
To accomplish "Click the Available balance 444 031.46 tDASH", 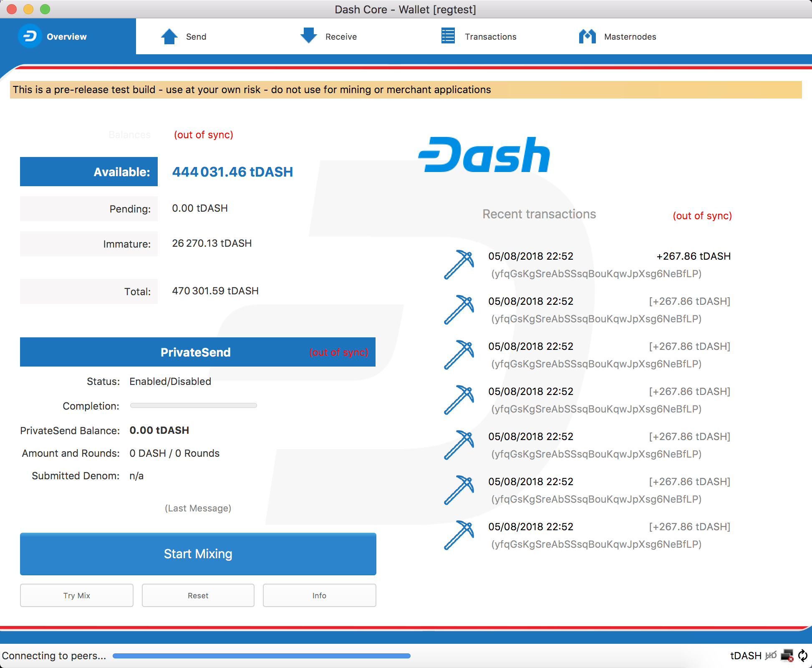I will click(x=232, y=172).
